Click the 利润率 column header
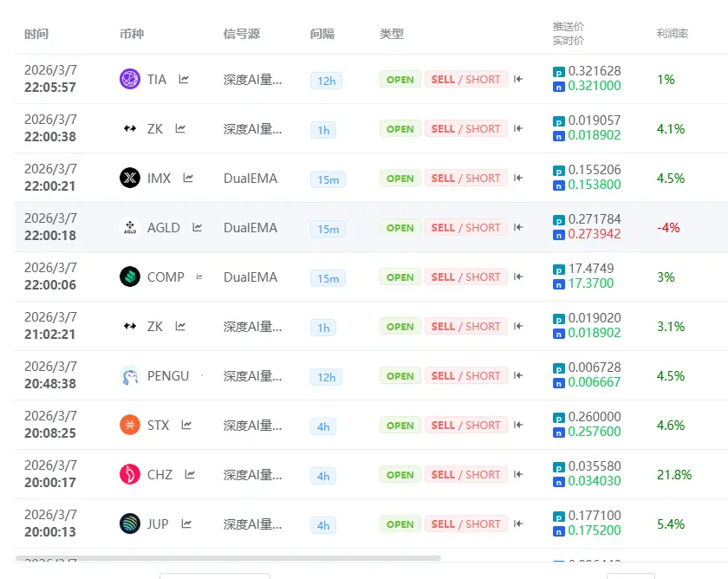The image size is (728, 579). (x=673, y=34)
